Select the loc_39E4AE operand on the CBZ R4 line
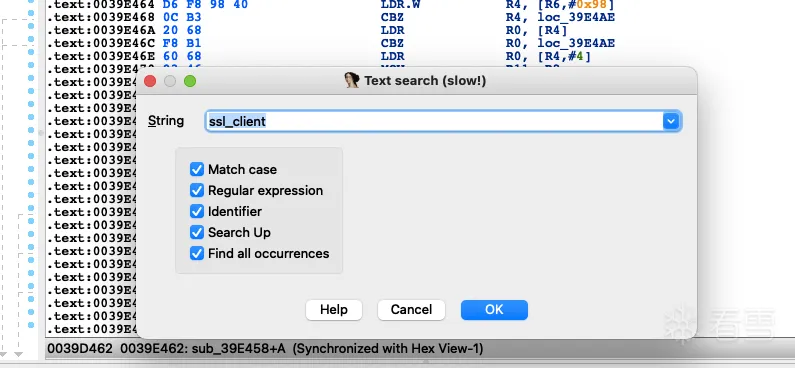Viewport: 795px width, 368px height. click(576, 17)
